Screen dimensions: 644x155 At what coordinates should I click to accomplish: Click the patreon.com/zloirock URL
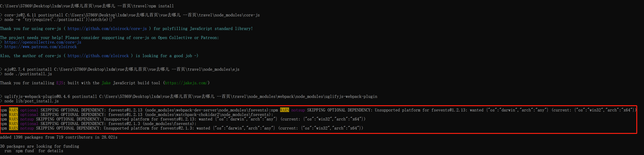[x=40, y=47]
